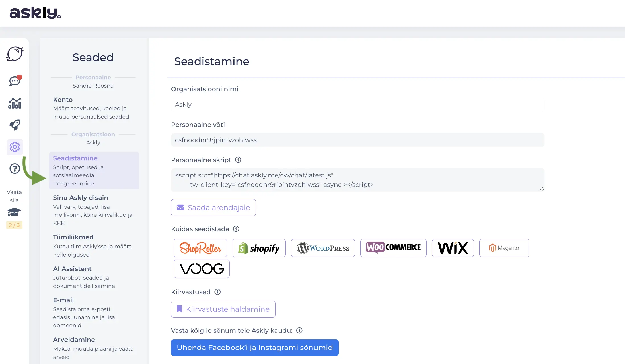Show info for Kiirvastused
The width and height of the screenshot is (625, 364).
pos(217,292)
